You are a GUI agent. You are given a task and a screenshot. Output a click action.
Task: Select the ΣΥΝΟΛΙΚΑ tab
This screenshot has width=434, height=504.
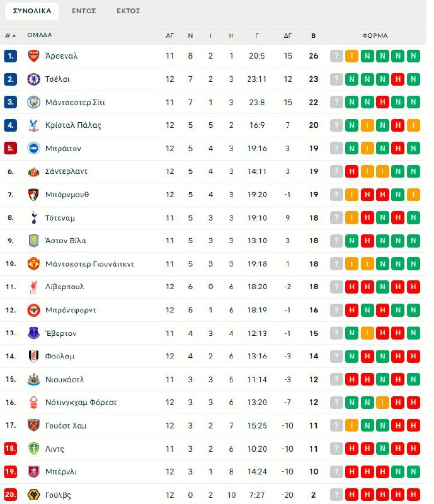coord(32,11)
